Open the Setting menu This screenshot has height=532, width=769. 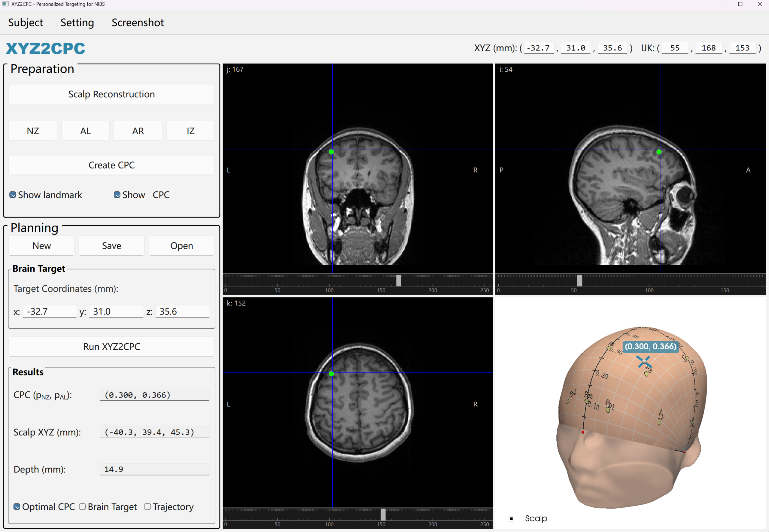pos(77,23)
